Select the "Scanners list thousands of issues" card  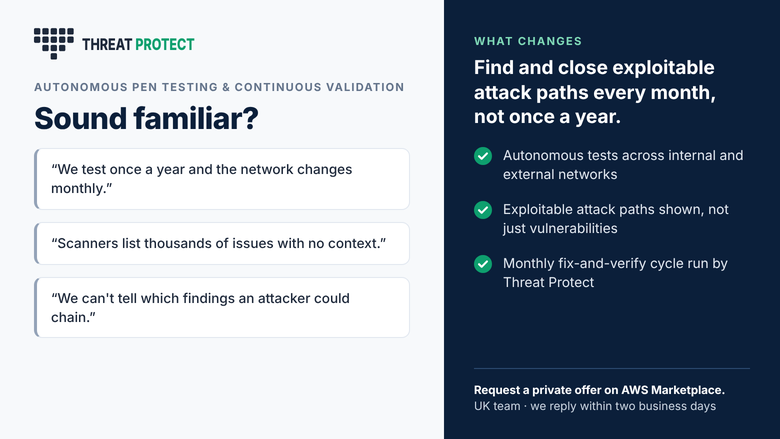point(222,244)
